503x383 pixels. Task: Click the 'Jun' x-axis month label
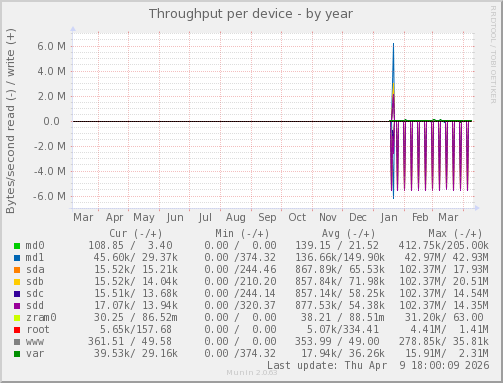pyautogui.click(x=175, y=218)
